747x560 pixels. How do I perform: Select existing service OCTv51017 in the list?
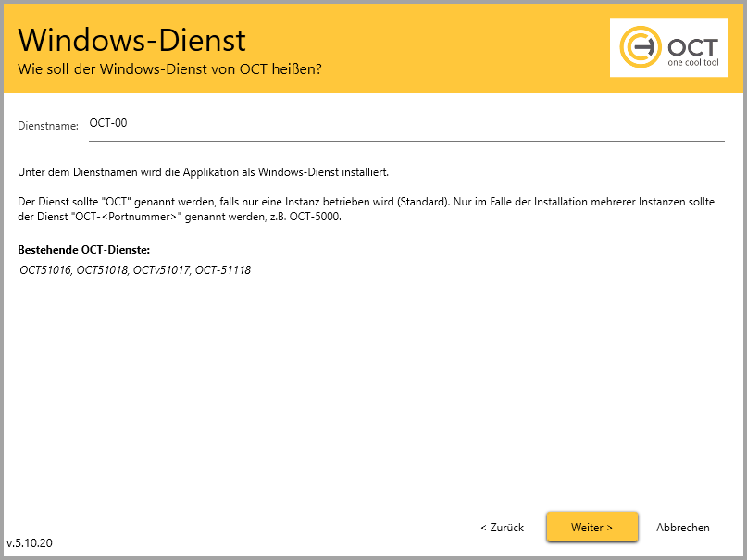tap(161, 270)
